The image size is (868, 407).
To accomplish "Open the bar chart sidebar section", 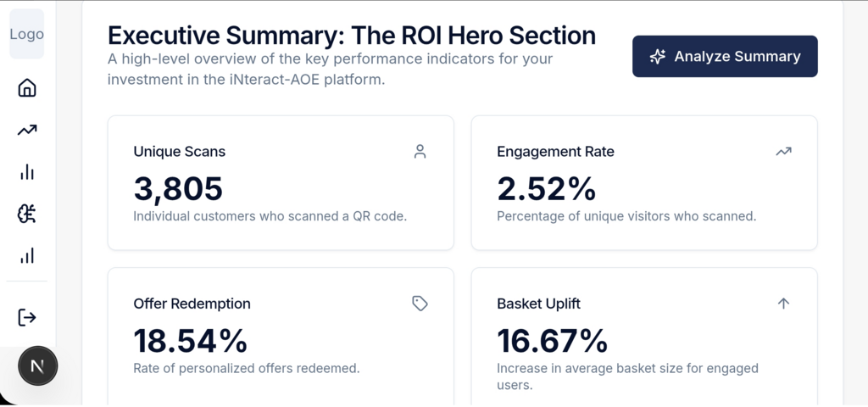I will point(27,172).
